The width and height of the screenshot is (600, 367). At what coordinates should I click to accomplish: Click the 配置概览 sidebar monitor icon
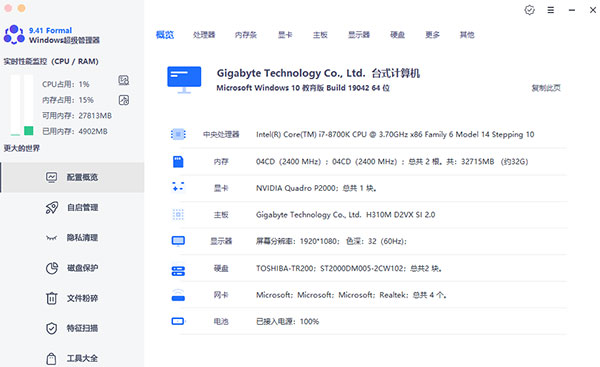coord(52,177)
